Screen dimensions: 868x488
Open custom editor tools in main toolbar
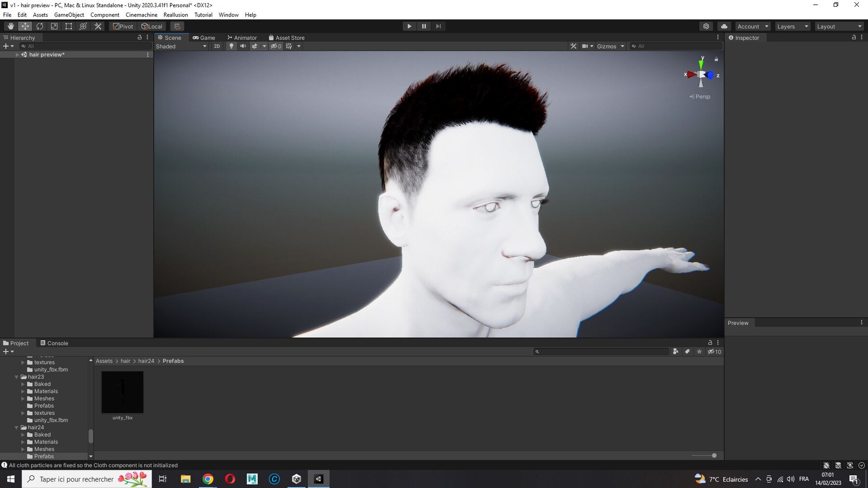(x=98, y=26)
